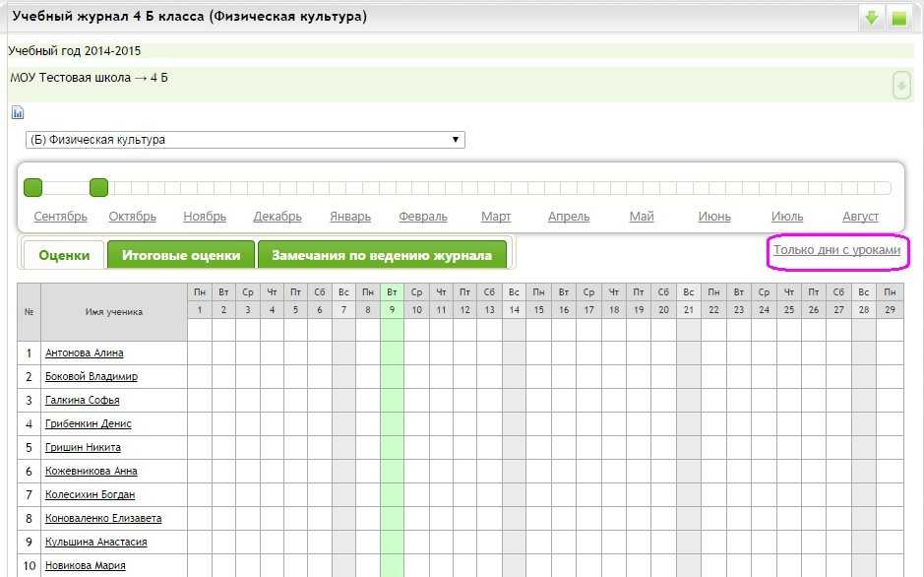Open the Итоговые оценки tab

tap(181, 255)
